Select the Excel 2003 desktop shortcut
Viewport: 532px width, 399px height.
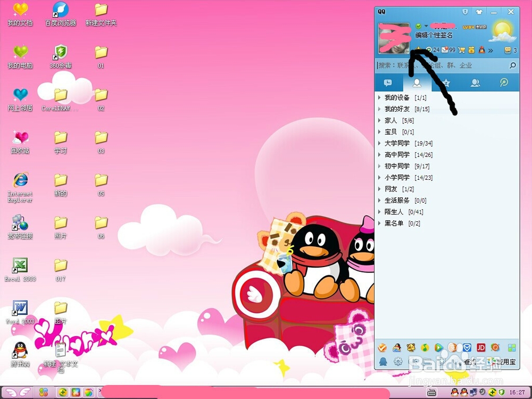click(x=20, y=270)
